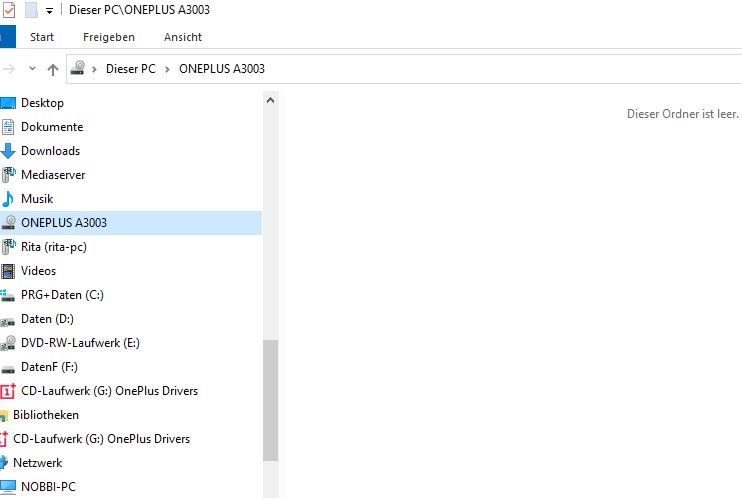742x498 pixels.
Task: Click the forward navigation arrow
Action: pyautogui.click(x=8, y=69)
